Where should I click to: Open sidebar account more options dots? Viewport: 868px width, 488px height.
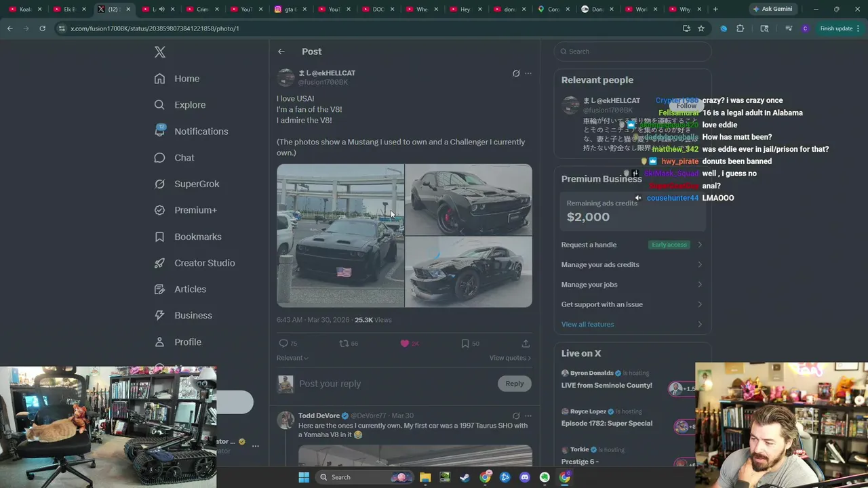pyautogui.click(x=256, y=446)
